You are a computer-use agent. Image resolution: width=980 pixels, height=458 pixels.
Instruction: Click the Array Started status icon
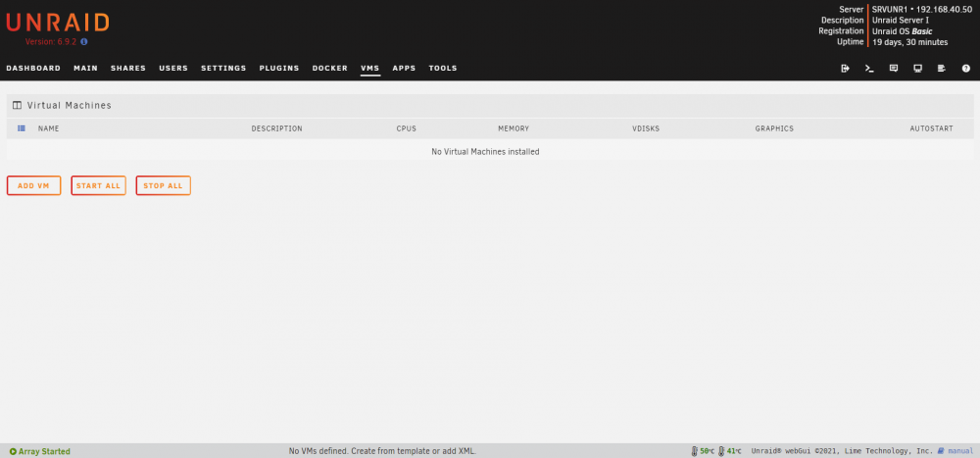click(13, 451)
